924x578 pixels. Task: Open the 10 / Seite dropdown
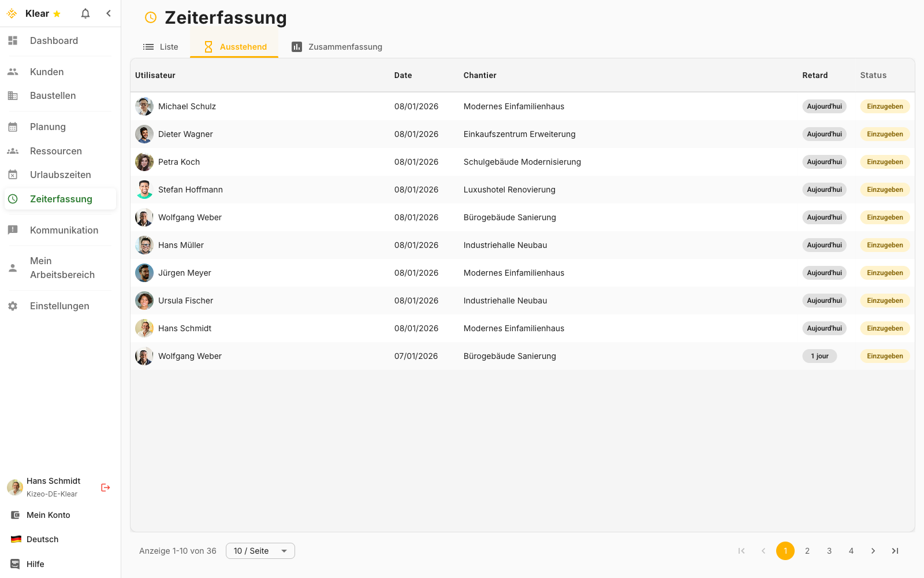pos(260,551)
